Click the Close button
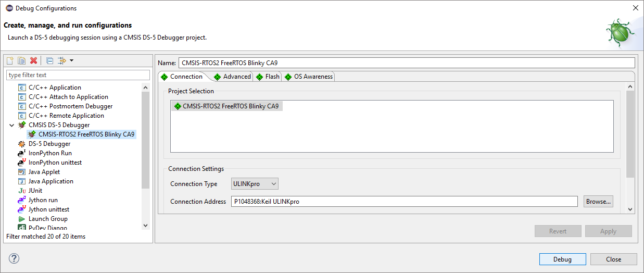The width and height of the screenshot is (644, 273). pos(613,259)
